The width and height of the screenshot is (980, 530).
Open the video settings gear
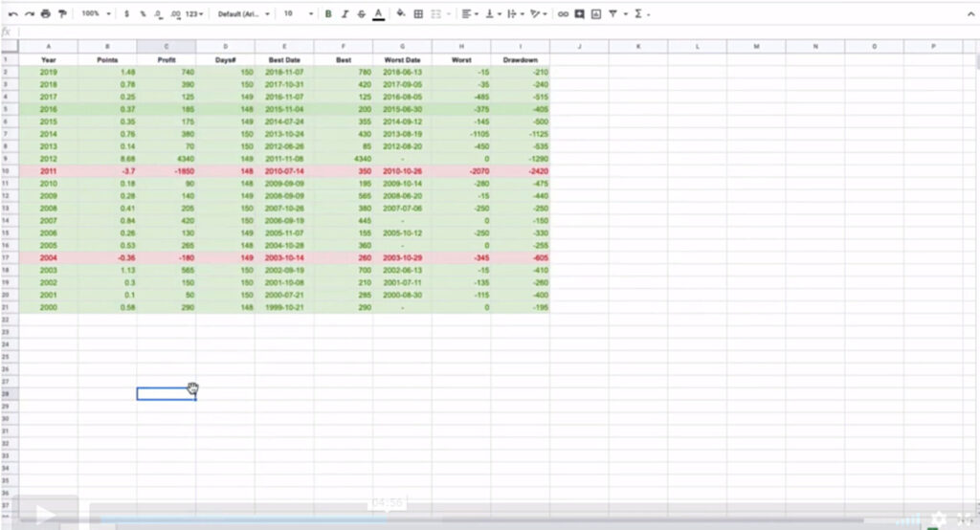tap(939, 519)
